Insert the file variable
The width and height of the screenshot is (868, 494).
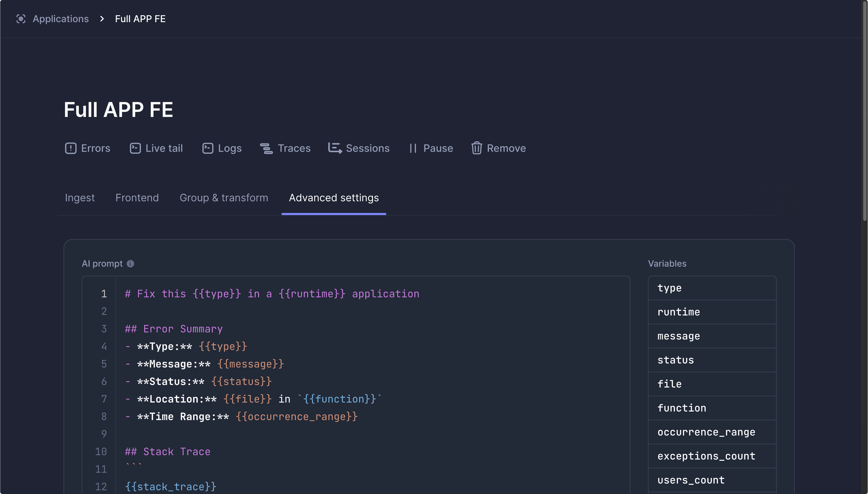point(712,384)
